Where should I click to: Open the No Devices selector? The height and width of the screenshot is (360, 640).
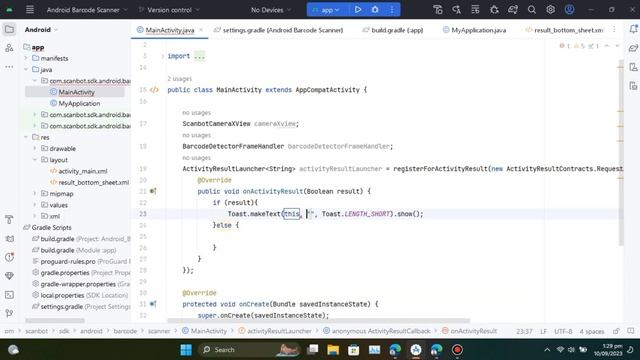[x=271, y=10]
